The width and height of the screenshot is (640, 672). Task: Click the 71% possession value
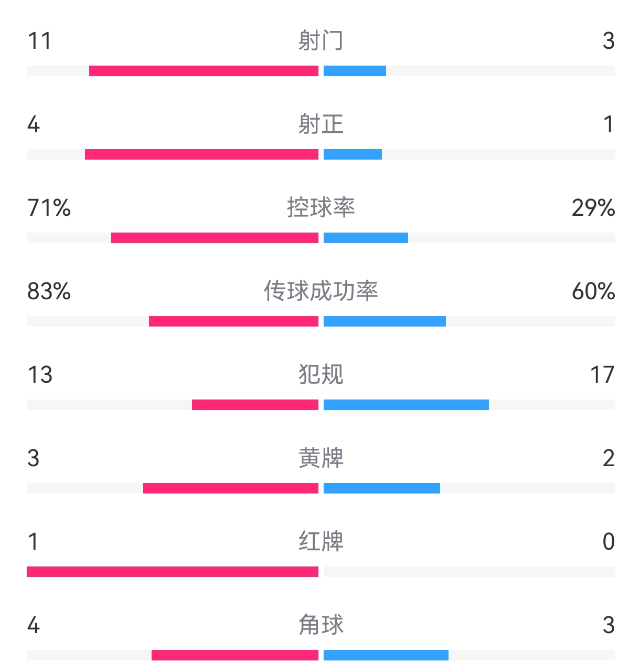[x=49, y=208]
